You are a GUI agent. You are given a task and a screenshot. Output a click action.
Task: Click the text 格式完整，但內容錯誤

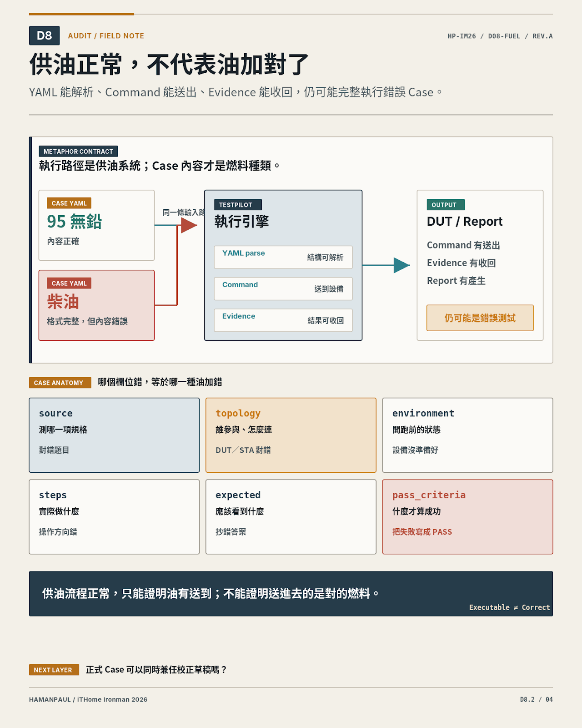click(x=87, y=321)
